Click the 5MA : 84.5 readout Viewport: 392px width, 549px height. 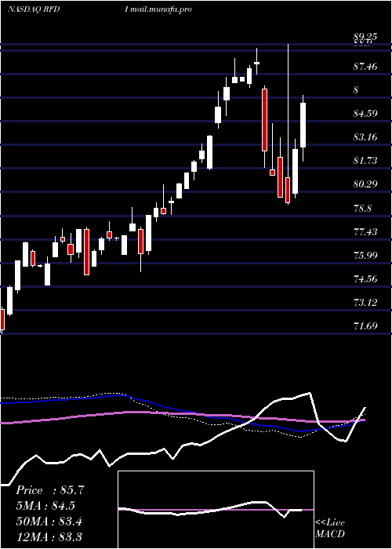pos(45,506)
